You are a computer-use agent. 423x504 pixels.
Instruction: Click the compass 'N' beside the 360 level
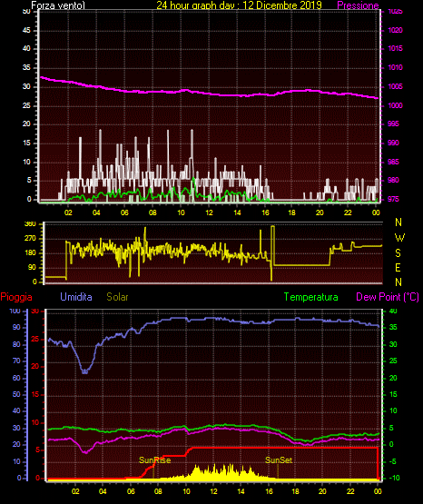398,222
